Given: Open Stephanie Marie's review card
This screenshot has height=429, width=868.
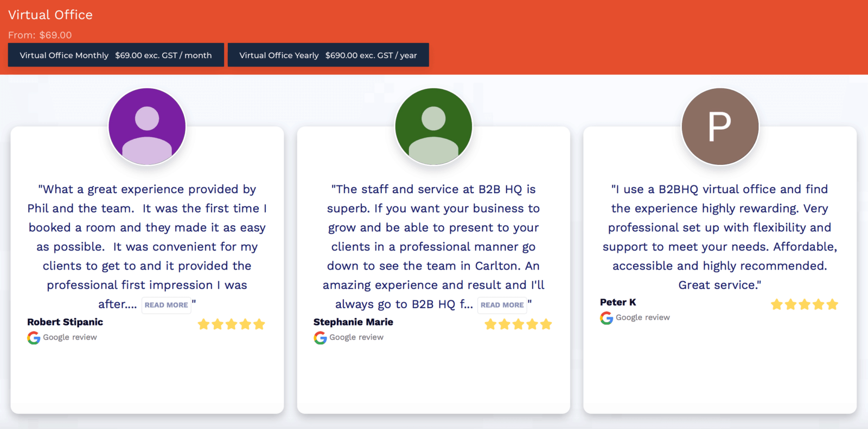Looking at the screenshot, I should 433,270.
